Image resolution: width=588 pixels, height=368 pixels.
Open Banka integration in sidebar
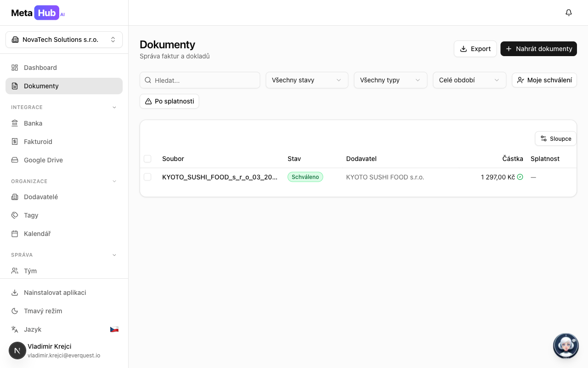tap(33, 123)
